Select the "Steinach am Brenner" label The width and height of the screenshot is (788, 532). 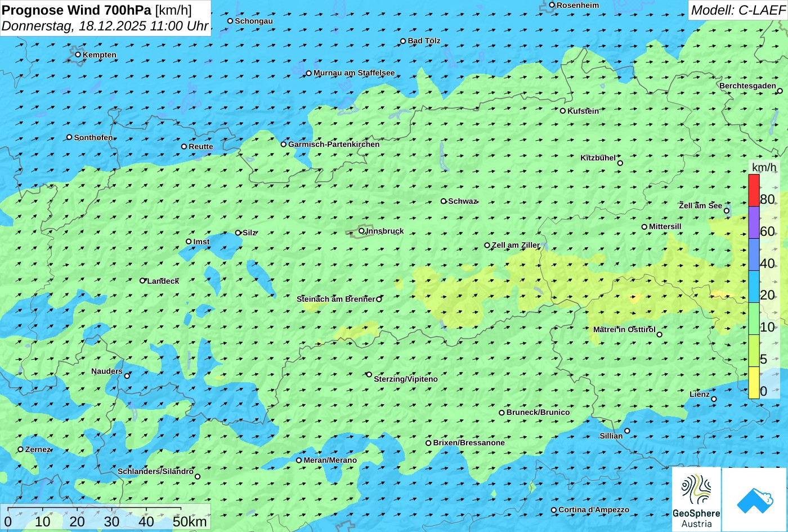click(x=335, y=299)
